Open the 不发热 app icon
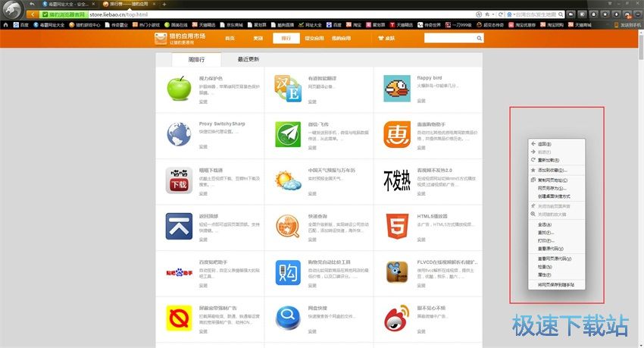This screenshot has height=348, width=644. click(397, 180)
